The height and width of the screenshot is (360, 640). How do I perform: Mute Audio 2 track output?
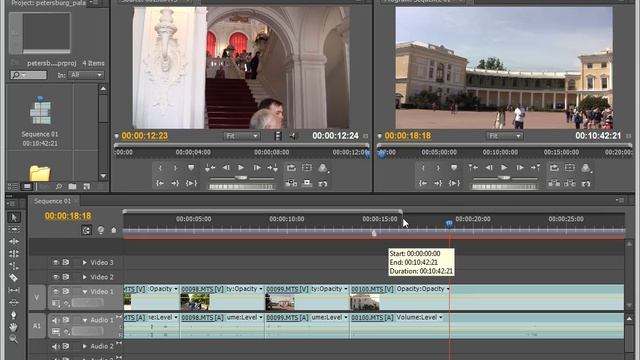56,347
